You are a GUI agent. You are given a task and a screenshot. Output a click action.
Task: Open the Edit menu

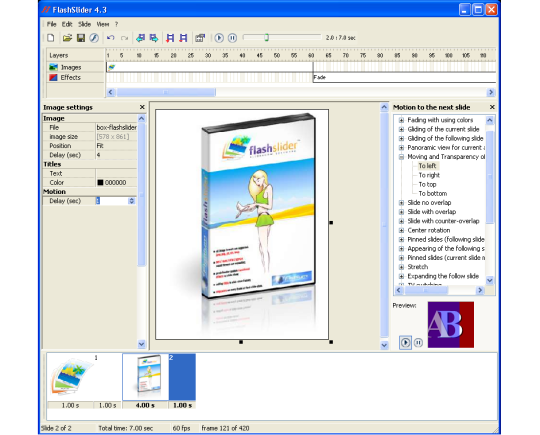pos(67,24)
